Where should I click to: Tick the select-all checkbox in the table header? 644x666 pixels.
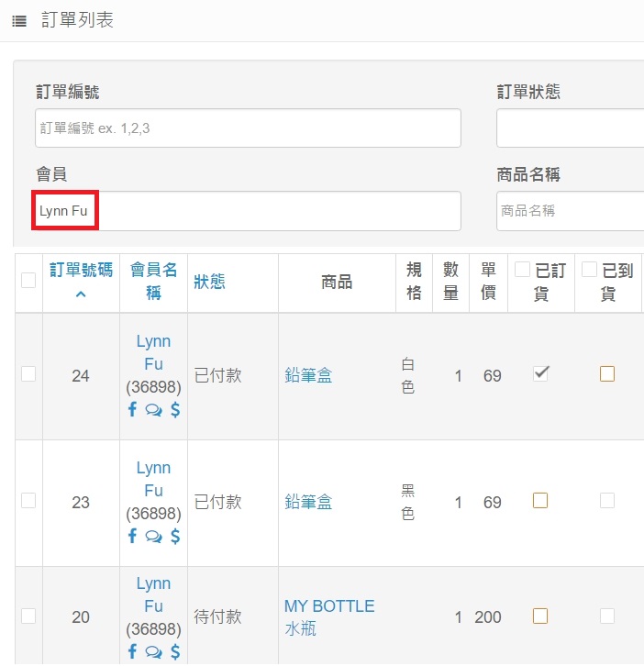28,281
